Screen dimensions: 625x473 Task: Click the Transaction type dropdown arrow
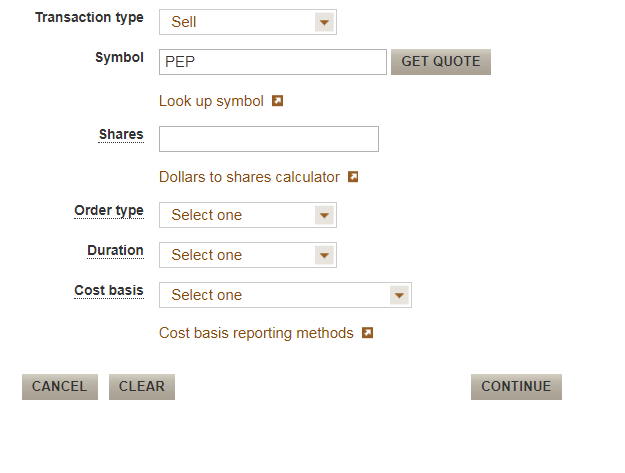[x=323, y=22]
